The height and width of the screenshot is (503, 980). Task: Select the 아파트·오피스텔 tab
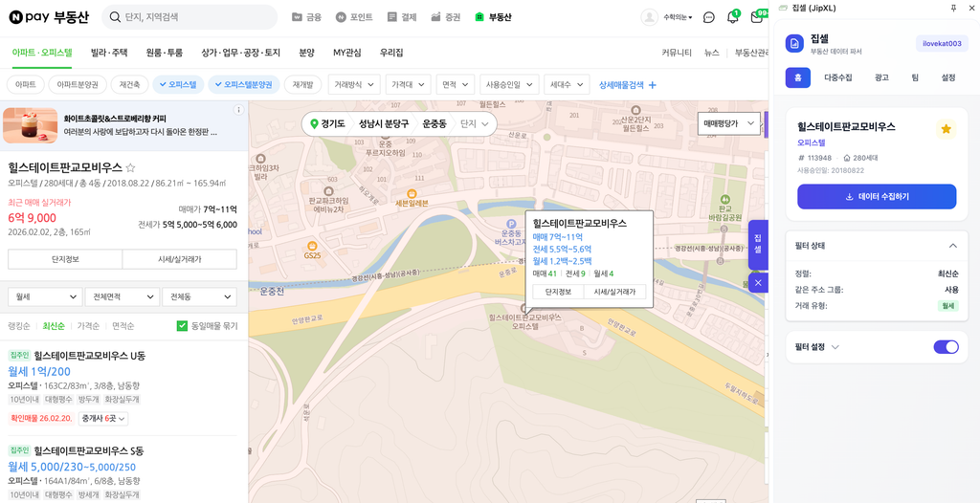42,53
